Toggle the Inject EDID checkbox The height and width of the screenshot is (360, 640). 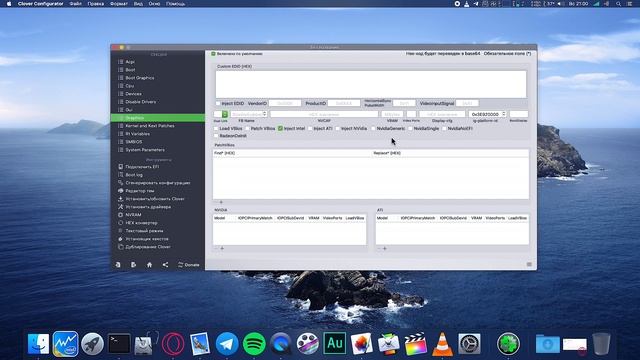218,103
